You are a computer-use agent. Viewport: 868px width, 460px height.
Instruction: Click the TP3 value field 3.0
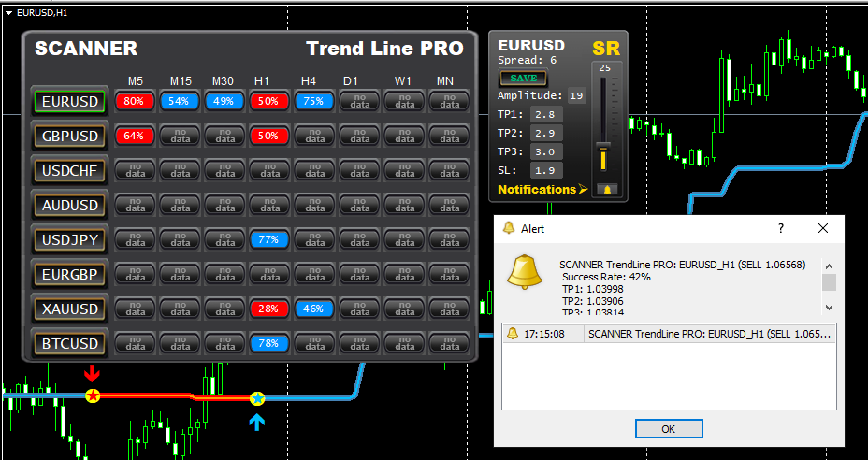pyautogui.click(x=546, y=151)
